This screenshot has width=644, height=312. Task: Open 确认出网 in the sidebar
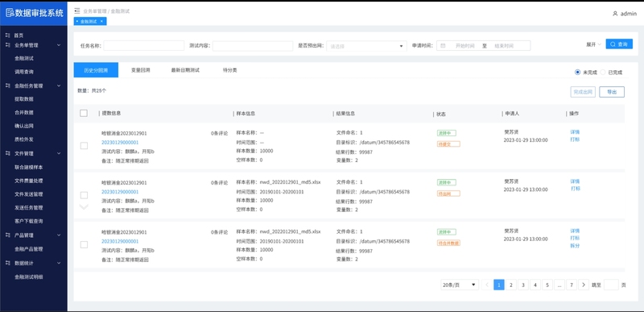tap(24, 126)
